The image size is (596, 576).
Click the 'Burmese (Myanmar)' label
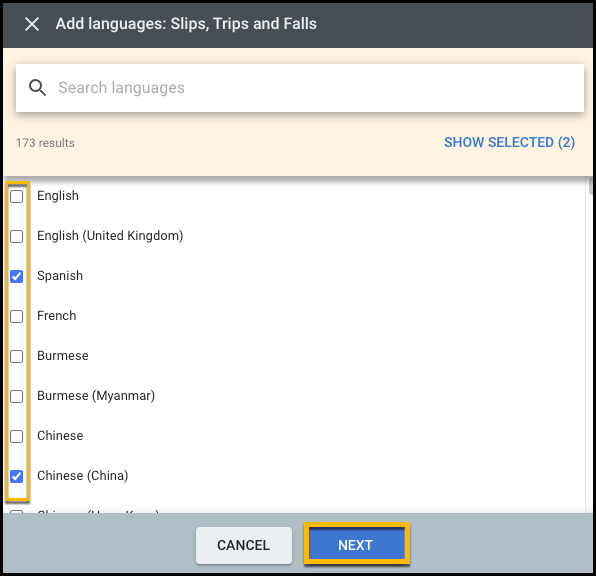96,396
